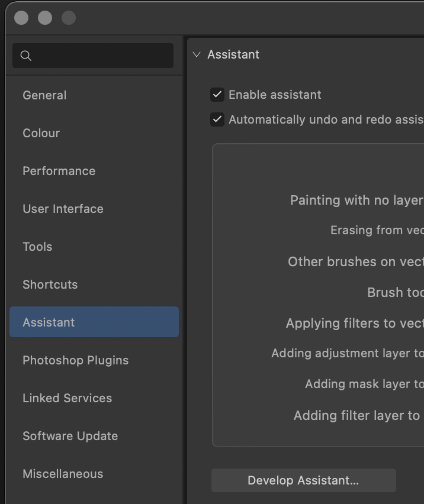Select Colour preferences in sidebar

(41, 133)
